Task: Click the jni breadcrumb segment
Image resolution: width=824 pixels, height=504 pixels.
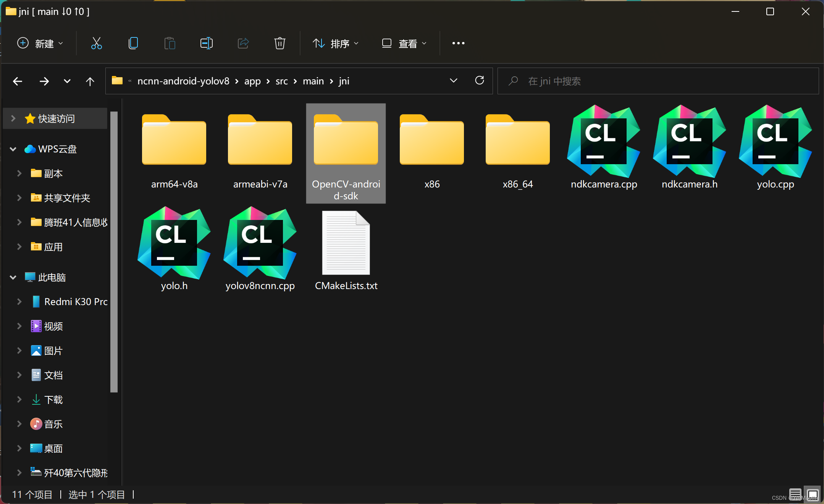Action: 344,81
